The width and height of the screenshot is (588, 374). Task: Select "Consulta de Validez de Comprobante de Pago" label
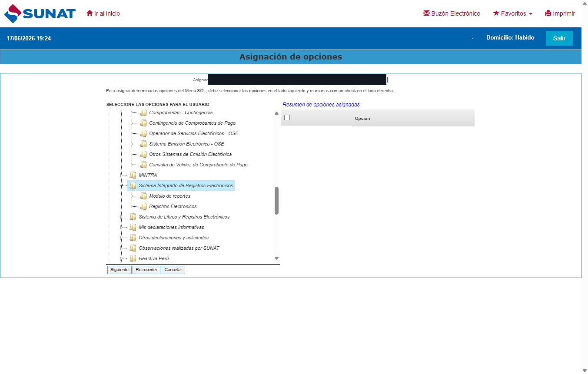pyautogui.click(x=199, y=165)
